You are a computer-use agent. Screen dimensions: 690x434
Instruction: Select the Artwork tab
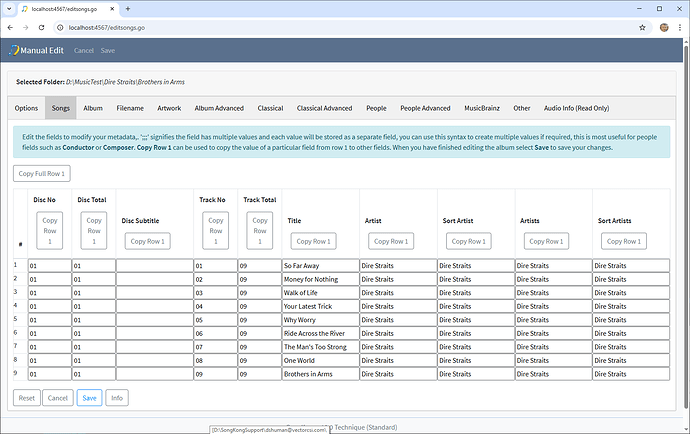coord(169,108)
